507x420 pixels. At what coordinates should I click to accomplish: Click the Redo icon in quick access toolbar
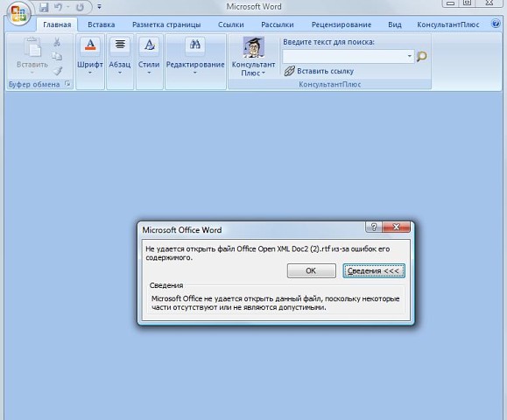pyautogui.click(x=80, y=7)
